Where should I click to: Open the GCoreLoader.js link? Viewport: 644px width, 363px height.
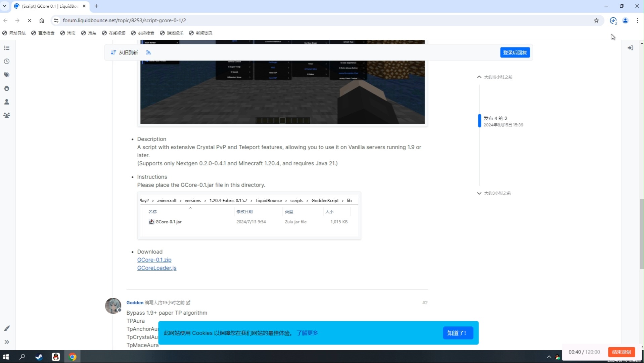pyautogui.click(x=156, y=268)
